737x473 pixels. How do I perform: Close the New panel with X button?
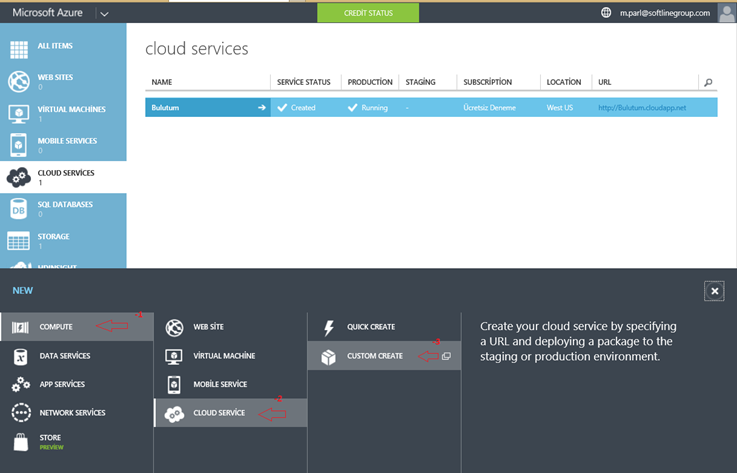714,291
